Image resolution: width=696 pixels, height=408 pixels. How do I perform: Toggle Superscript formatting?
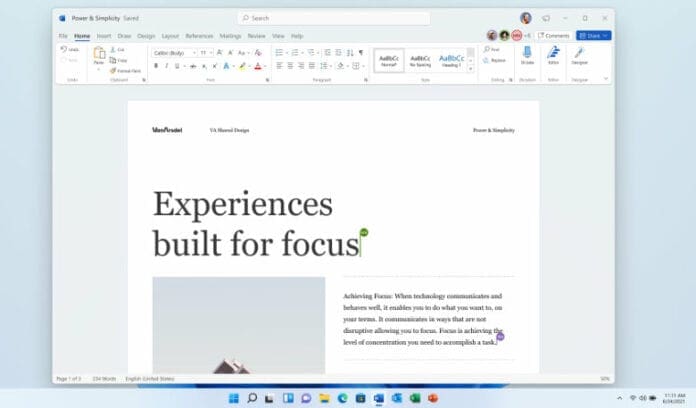[214, 66]
